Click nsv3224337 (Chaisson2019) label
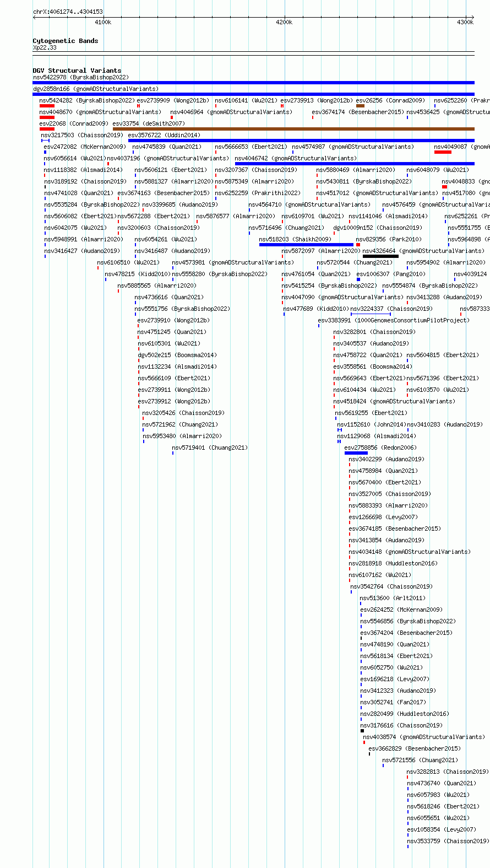The height and width of the screenshot is (868, 490). click(x=391, y=309)
